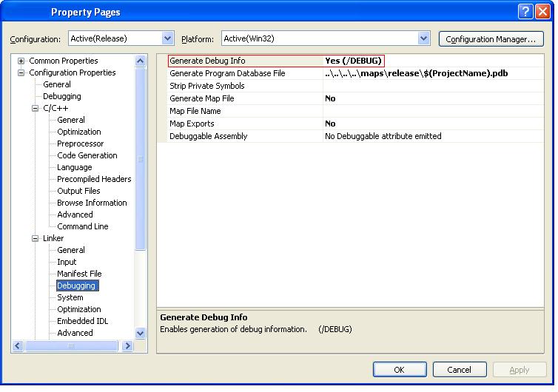Click No Debuggable attribute emitted value
Image resolution: width=558 pixels, height=392 pixels.
pos(383,136)
